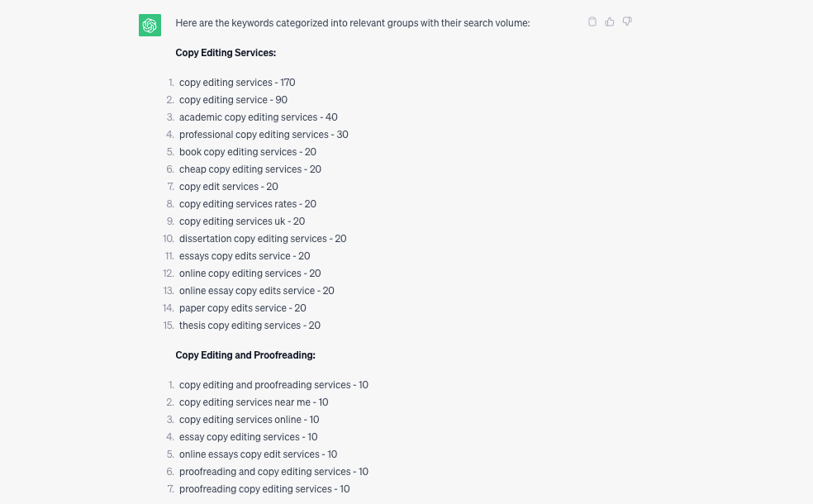Click the thumbs down icon
The width and height of the screenshot is (813, 504).
tap(627, 21)
